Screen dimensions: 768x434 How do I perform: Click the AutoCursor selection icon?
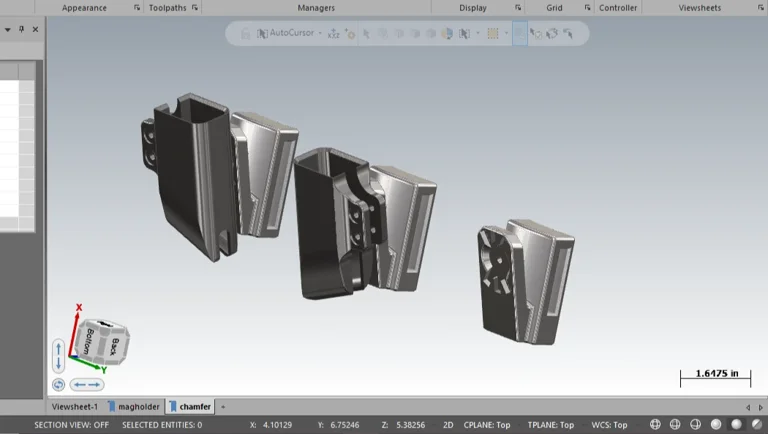pos(262,33)
